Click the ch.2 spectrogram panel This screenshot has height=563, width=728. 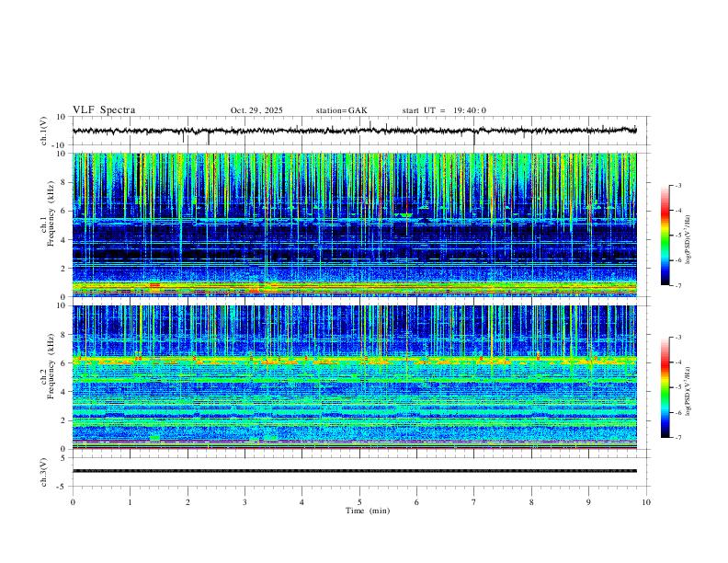click(354, 377)
